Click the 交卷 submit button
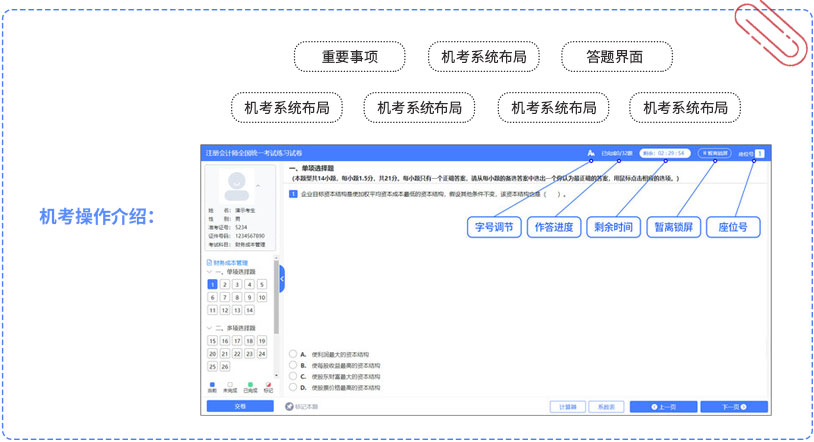 click(239, 407)
